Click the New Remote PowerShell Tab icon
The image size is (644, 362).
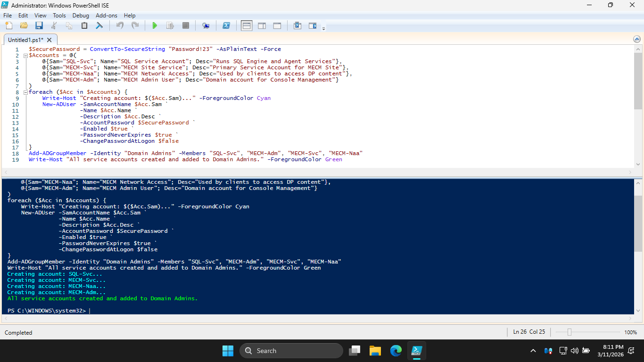(206, 25)
